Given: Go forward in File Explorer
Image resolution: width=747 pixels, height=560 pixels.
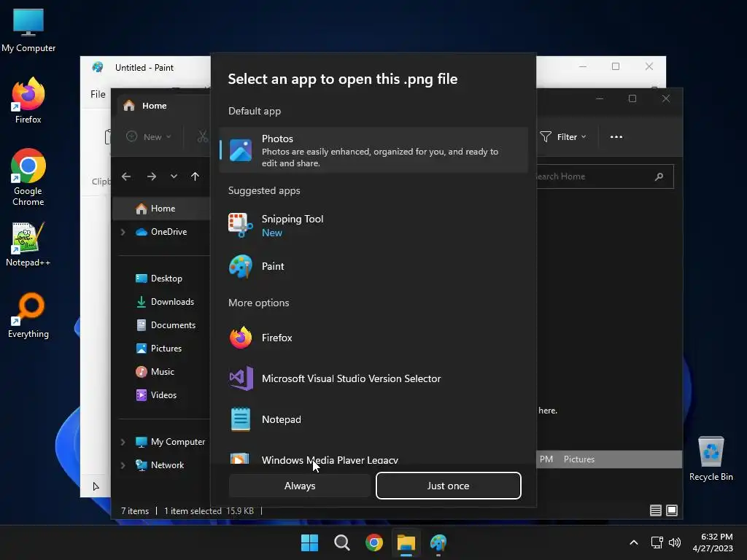Looking at the screenshot, I should pos(152,176).
